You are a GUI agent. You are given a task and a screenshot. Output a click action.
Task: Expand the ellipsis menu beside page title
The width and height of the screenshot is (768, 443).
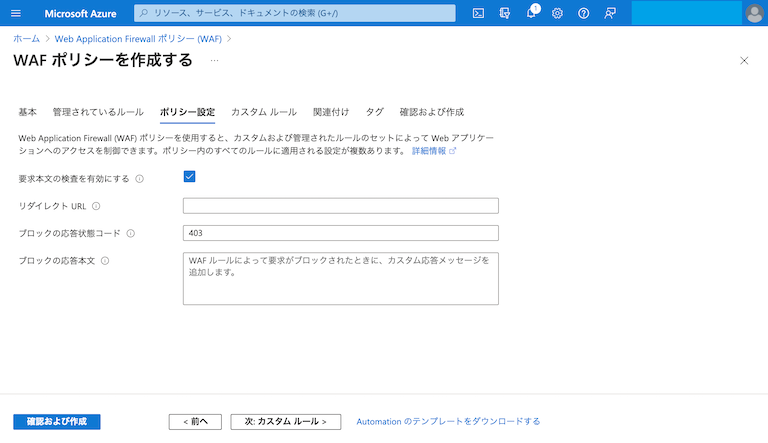point(214,61)
